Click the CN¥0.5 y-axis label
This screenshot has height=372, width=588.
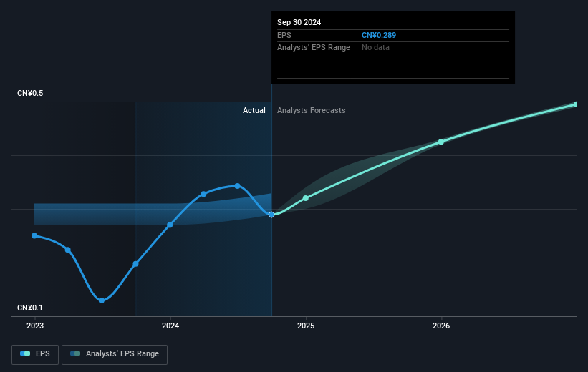click(30, 93)
